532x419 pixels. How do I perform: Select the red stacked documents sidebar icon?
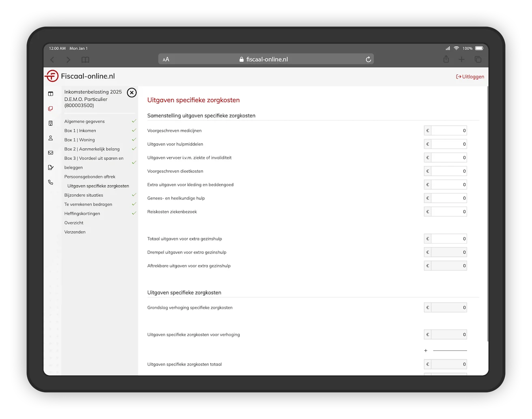[x=51, y=109]
